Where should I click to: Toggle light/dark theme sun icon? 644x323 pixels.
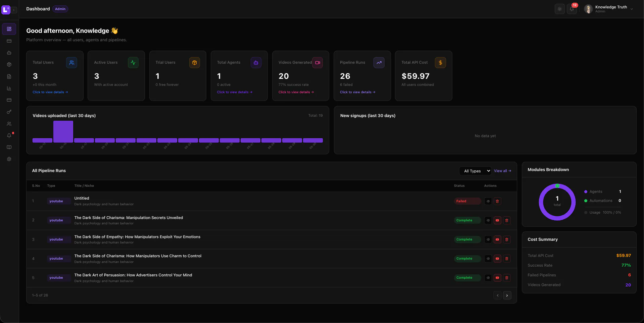[559, 9]
